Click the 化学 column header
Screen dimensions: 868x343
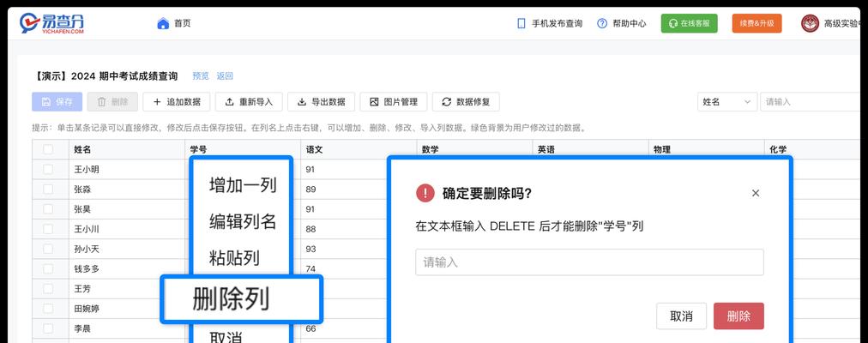point(812,149)
